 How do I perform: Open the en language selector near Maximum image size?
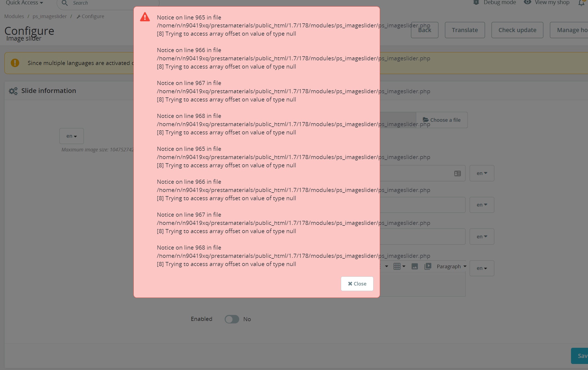click(x=71, y=136)
